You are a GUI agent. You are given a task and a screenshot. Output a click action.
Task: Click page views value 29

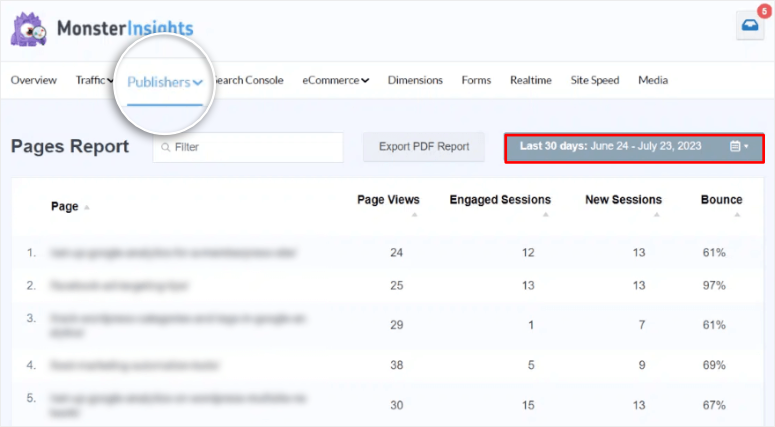396,325
